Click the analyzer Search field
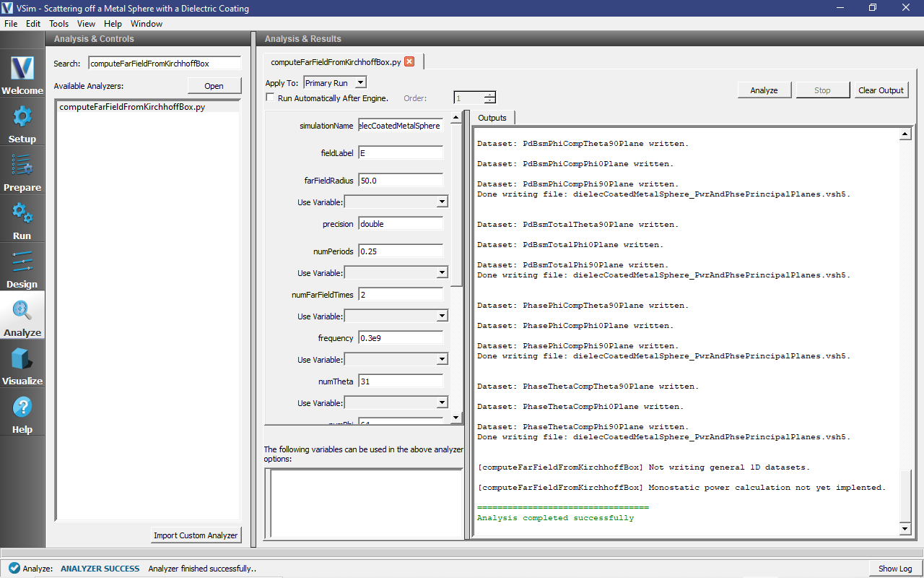The width and height of the screenshot is (924, 578). point(164,64)
